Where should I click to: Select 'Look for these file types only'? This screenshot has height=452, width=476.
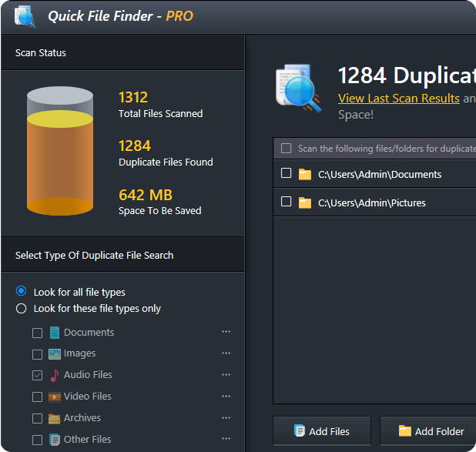(x=22, y=309)
